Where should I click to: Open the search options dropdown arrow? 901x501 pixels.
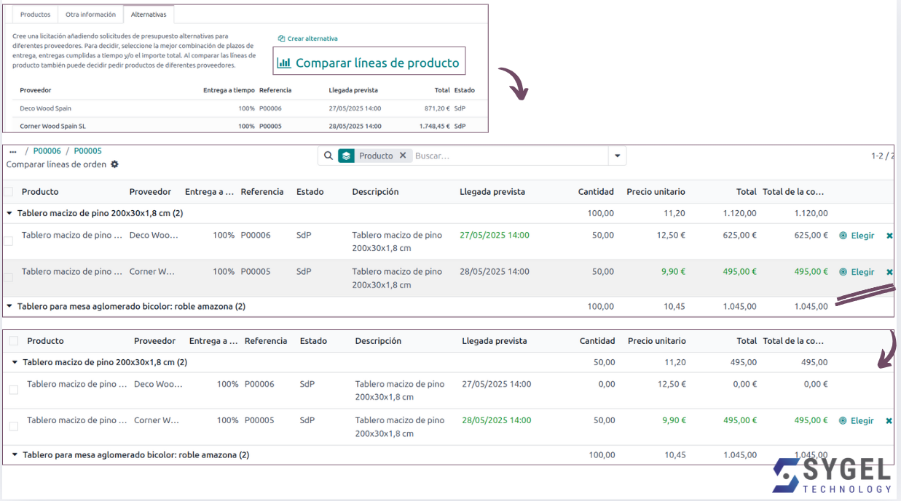[x=617, y=156]
